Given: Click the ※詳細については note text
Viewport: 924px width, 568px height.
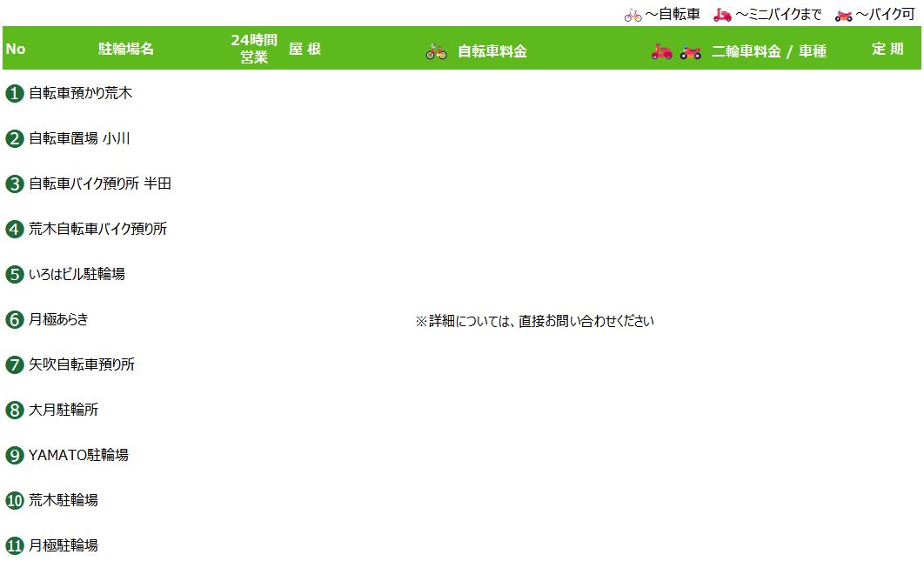Looking at the screenshot, I should click(534, 321).
